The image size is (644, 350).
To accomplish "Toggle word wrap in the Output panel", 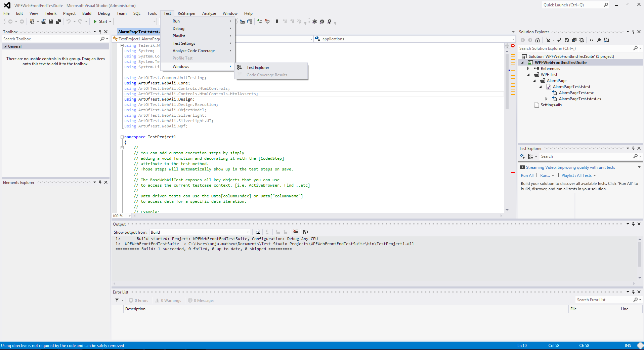I will click(305, 232).
